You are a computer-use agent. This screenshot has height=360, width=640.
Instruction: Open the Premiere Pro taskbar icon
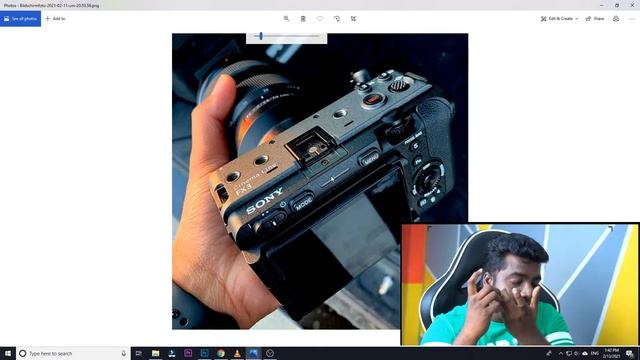(188, 353)
